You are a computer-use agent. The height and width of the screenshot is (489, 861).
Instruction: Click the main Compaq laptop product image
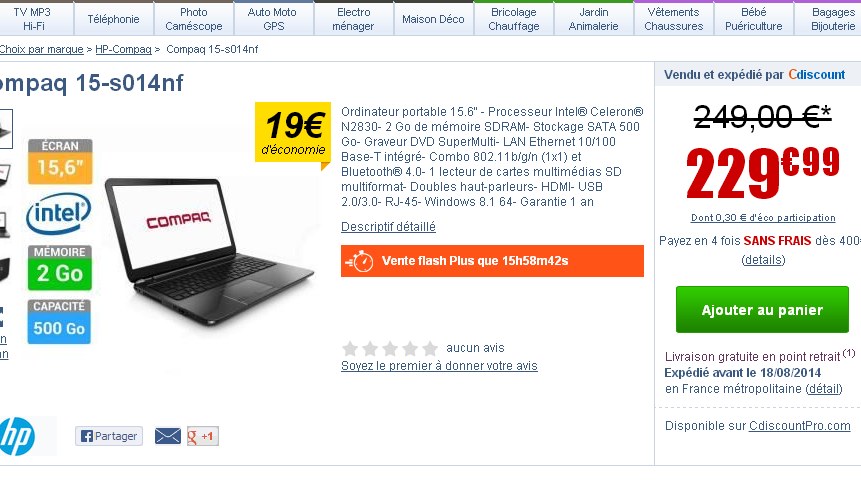209,252
